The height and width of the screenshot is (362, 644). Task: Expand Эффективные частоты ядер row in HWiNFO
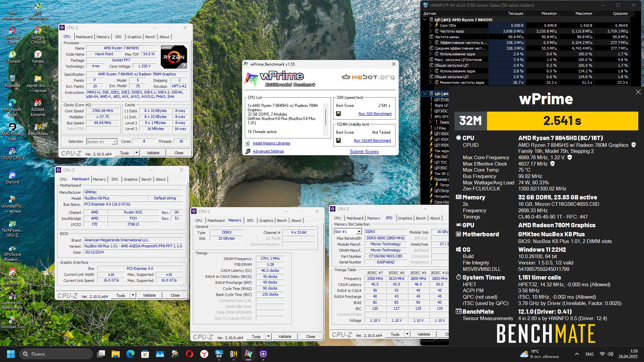(431, 42)
